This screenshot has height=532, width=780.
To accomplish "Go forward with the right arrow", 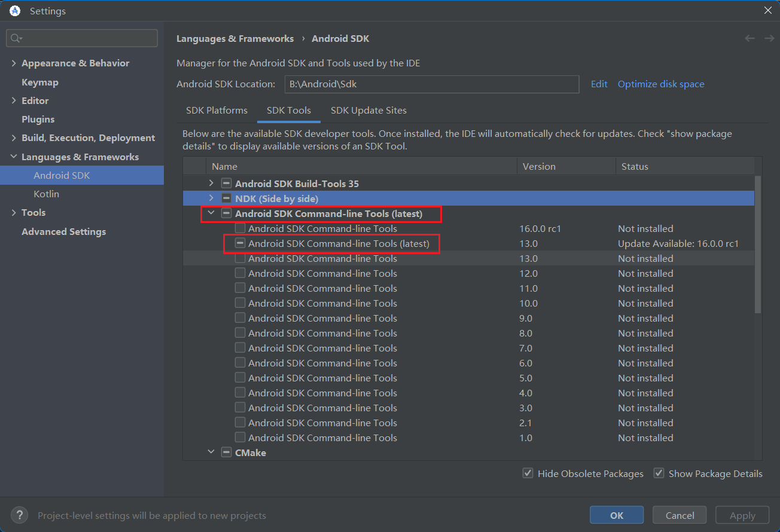I will [x=769, y=38].
